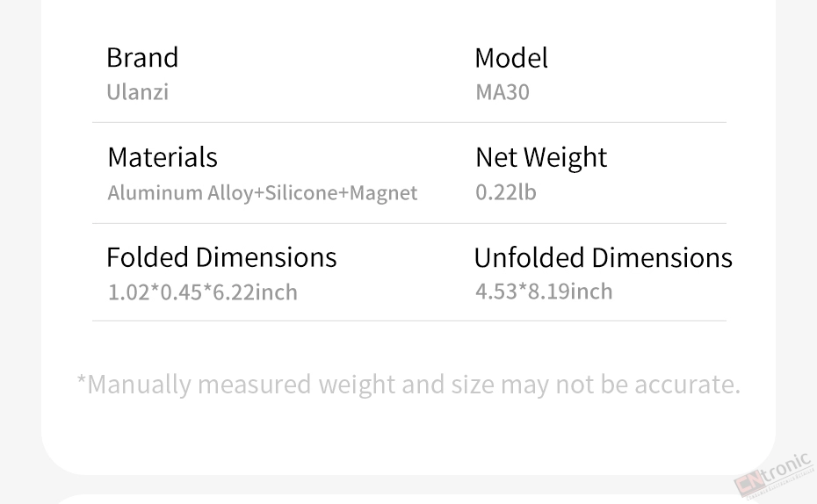Click the 0.22lb weight value
This screenshot has width=817, height=504.
tap(505, 192)
